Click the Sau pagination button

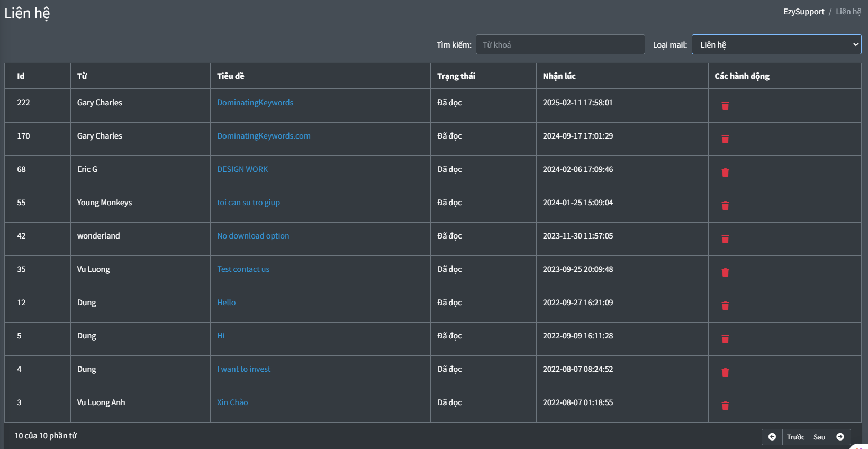(x=819, y=437)
